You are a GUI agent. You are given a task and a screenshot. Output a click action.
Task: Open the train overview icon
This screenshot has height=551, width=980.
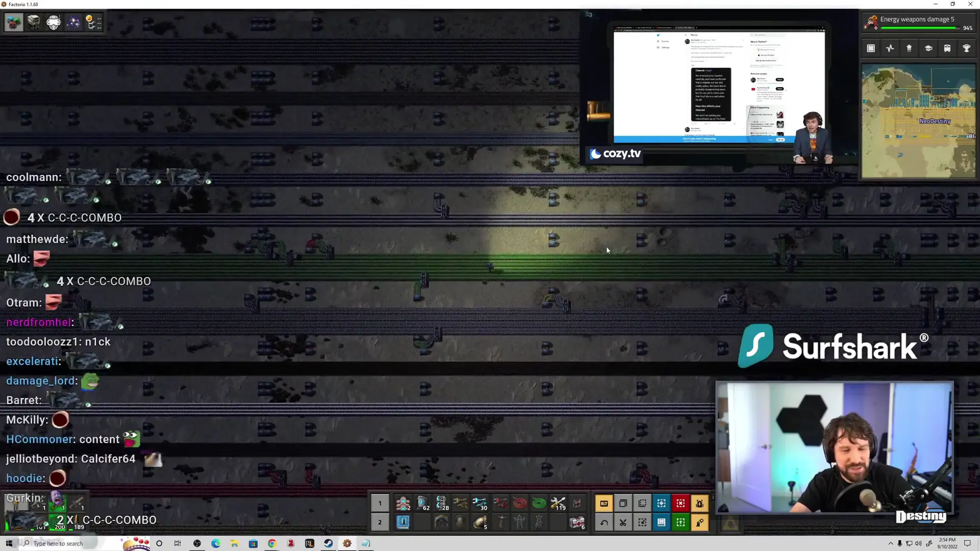pos(947,48)
